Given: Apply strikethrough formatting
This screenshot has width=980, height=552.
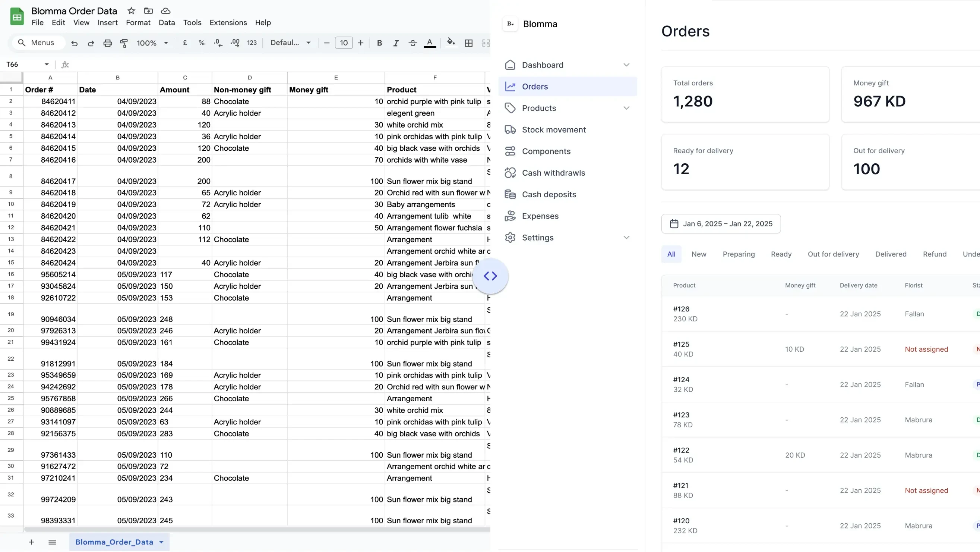Looking at the screenshot, I should 412,43.
